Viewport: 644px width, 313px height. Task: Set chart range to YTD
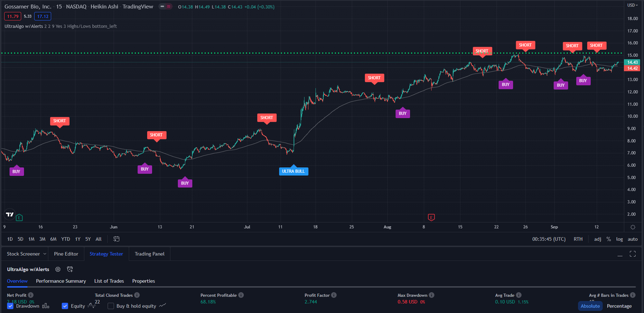(x=65, y=239)
